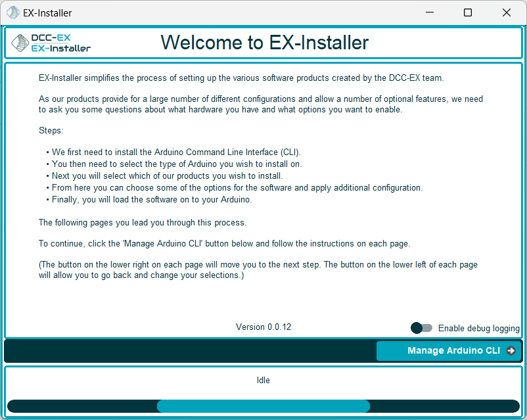
Task: Click the 'Welcome to EX-Installer' heading
Action: pos(264,43)
